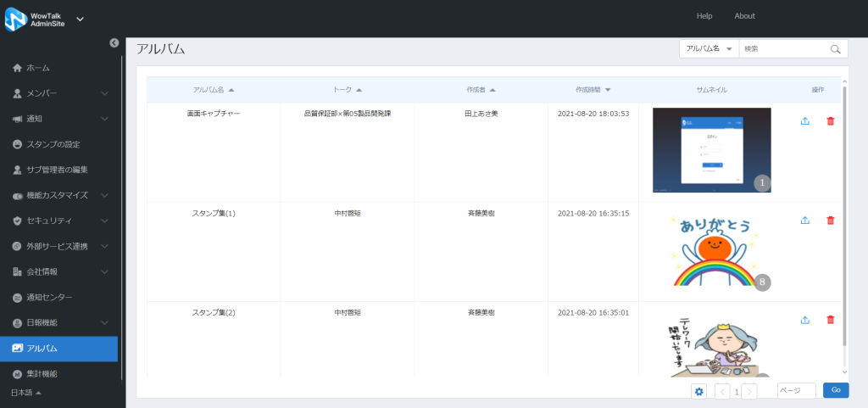Collapse the sidebar with the arrow icon

[114, 42]
